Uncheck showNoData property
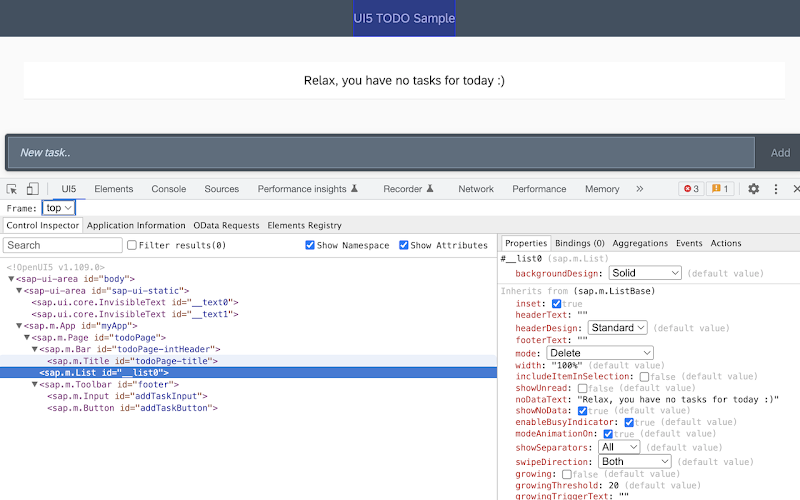This screenshot has width=800, height=500. pyautogui.click(x=582, y=411)
